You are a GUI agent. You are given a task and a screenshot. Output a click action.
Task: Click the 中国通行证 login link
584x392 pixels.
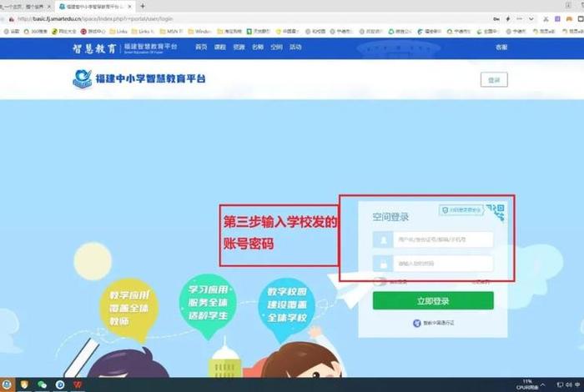[434, 323]
